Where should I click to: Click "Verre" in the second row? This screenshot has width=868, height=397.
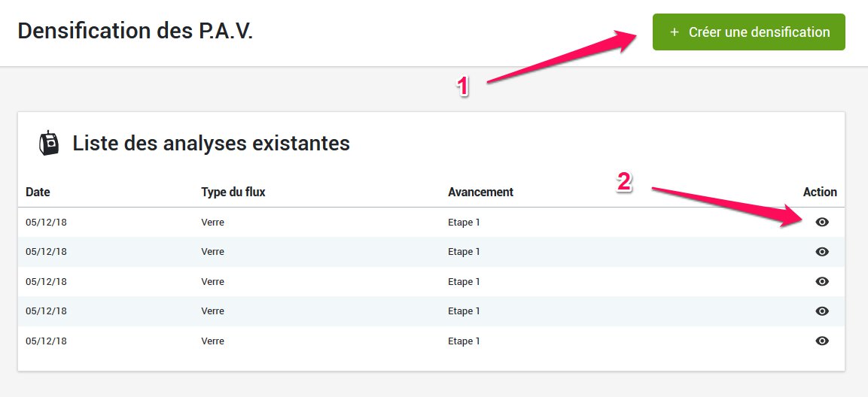213,252
